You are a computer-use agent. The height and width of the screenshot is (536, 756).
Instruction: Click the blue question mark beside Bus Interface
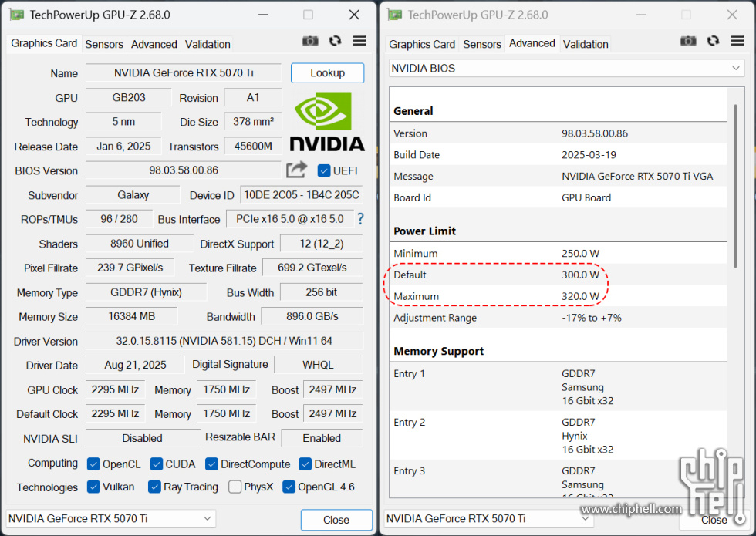360,219
